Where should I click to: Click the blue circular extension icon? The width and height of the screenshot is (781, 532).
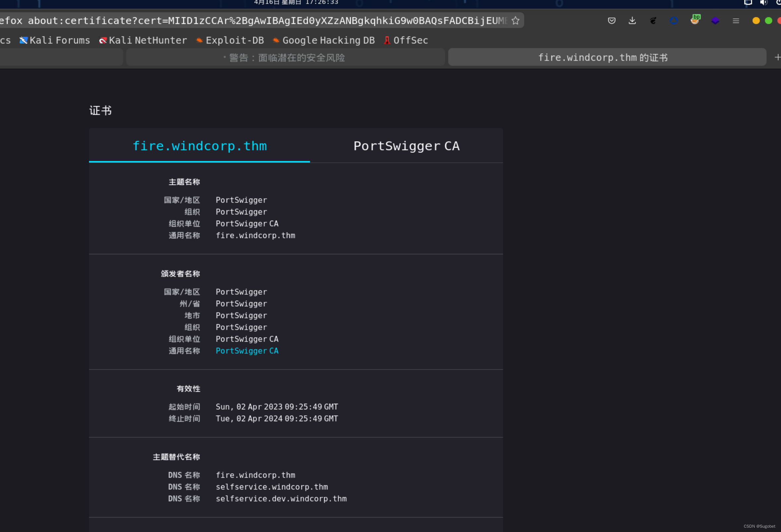click(x=674, y=21)
